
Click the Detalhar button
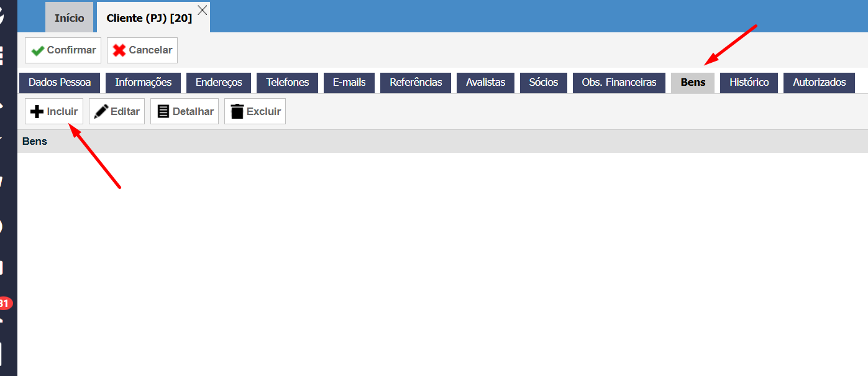pyautogui.click(x=185, y=112)
